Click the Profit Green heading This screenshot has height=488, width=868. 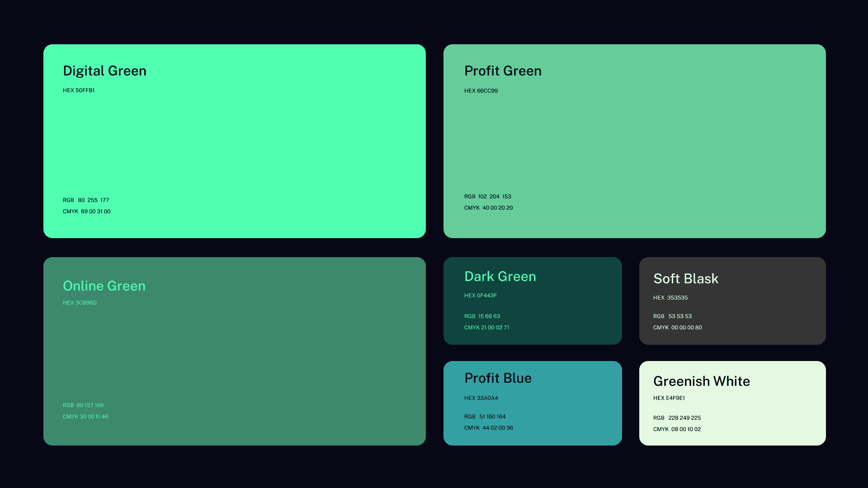(x=503, y=71)
